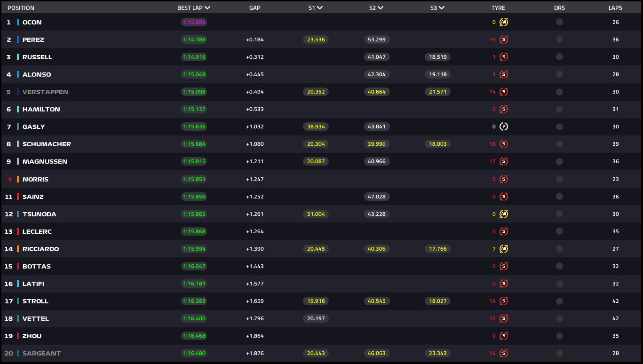
Task: Click Leclerc's soft tyre icon
Action: coord(504,231)
